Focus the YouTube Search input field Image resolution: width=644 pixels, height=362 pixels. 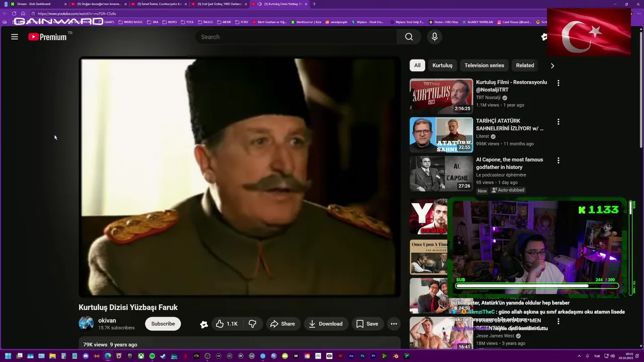pos(296,37)
